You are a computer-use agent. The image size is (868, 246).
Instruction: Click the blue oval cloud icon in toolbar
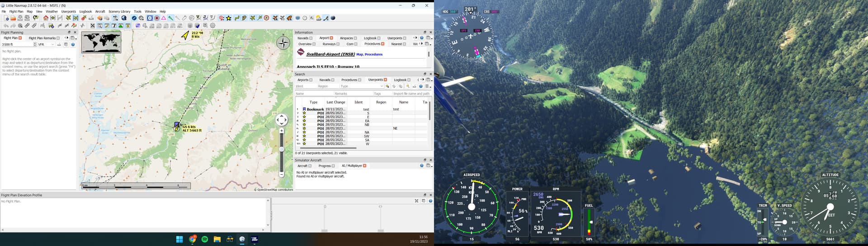[297, 18]
